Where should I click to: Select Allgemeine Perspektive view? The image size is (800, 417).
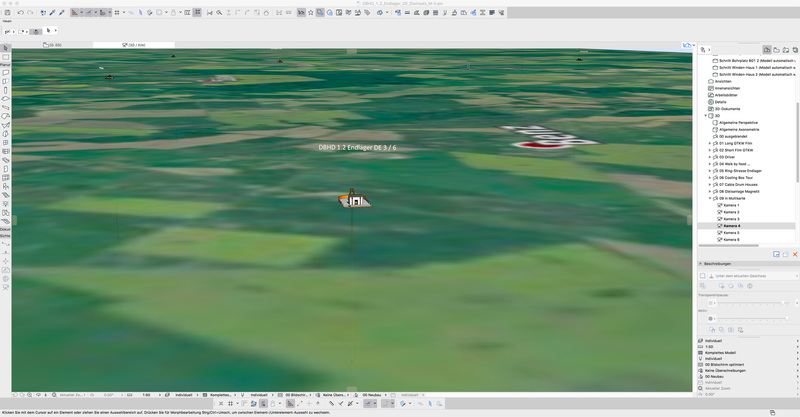coord(738,123)
